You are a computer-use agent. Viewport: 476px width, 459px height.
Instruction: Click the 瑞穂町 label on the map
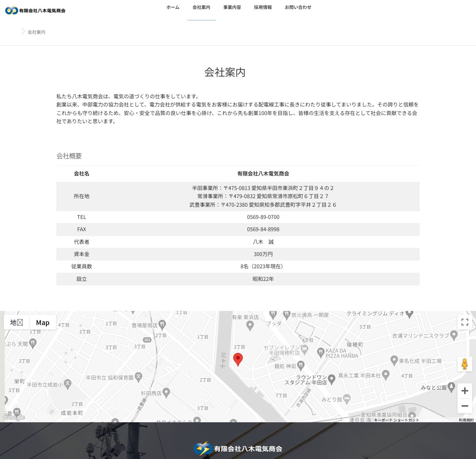click(355, 345)
